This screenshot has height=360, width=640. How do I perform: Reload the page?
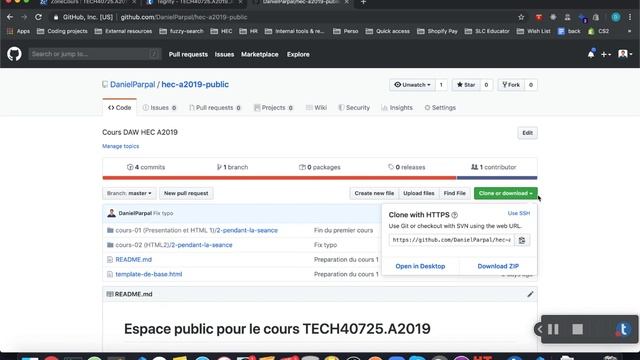38,17
